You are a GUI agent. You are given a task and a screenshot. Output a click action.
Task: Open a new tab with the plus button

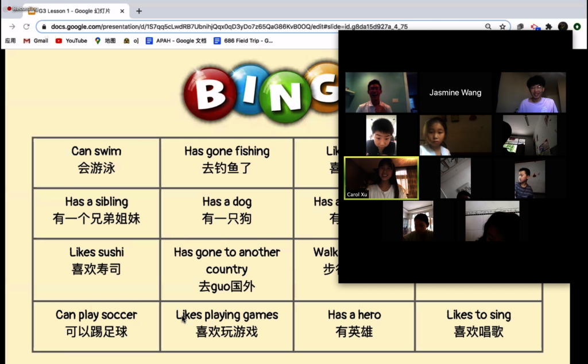point(140,10)
